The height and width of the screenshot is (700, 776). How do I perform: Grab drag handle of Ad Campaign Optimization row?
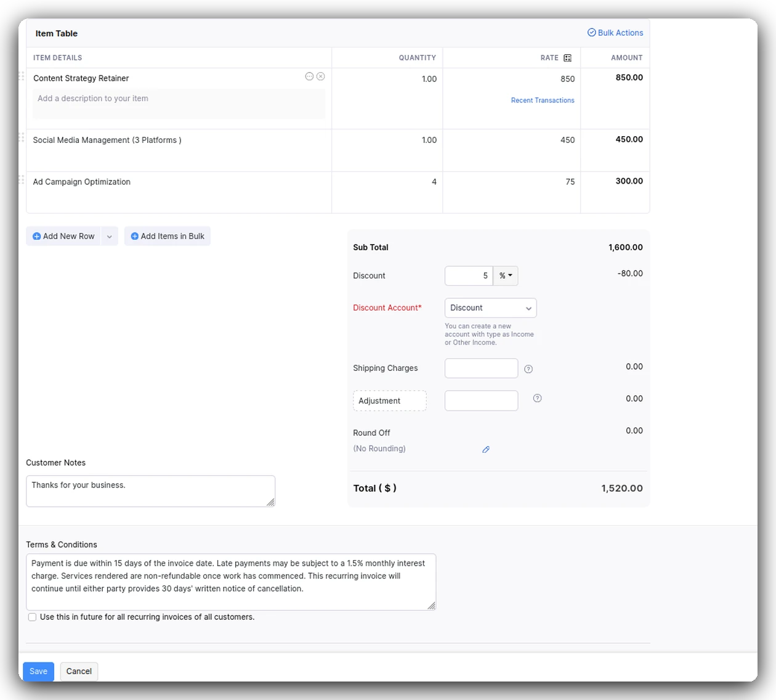click(21, 179)
